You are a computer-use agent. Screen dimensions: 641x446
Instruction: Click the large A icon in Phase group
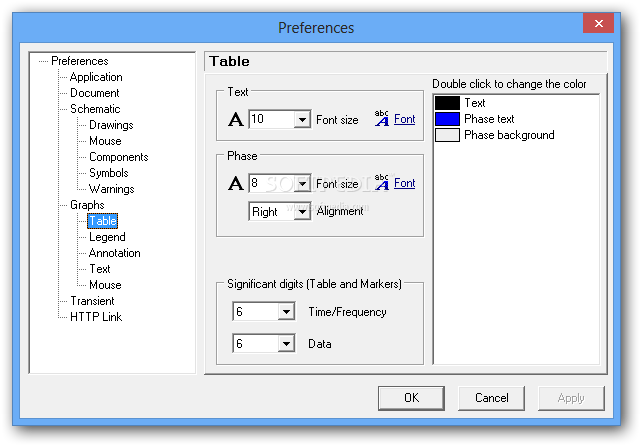click(236, 184)
